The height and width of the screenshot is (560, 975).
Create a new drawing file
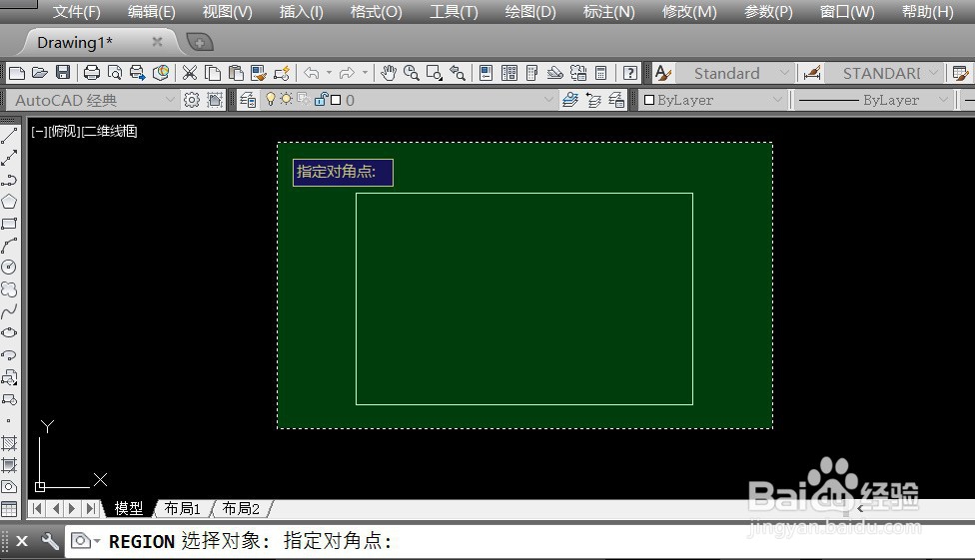[17, 73]
